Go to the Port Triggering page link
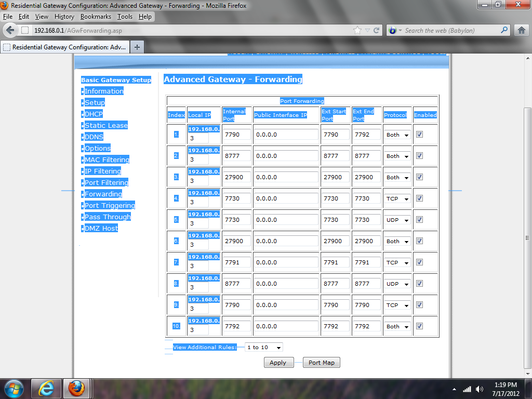 (x=109, y=205)
